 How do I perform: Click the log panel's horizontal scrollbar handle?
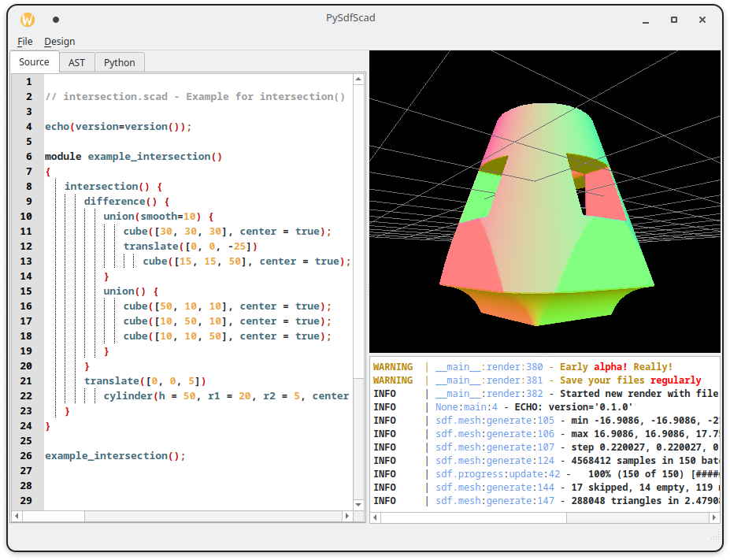[x=472, y=517]
